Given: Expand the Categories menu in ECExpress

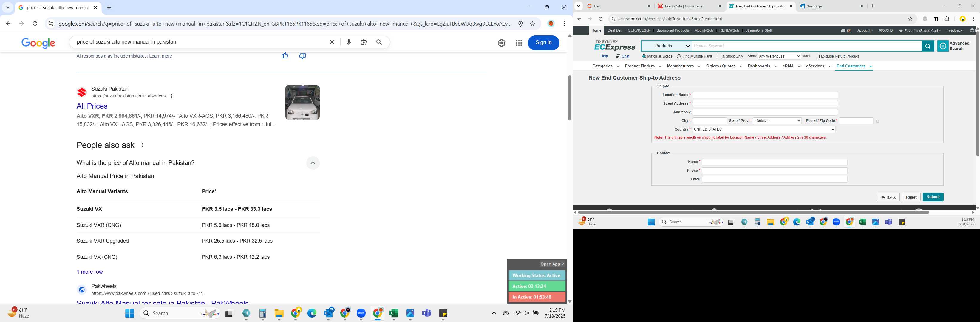Looking at the screenshot, I should click(x=605, y=66).
